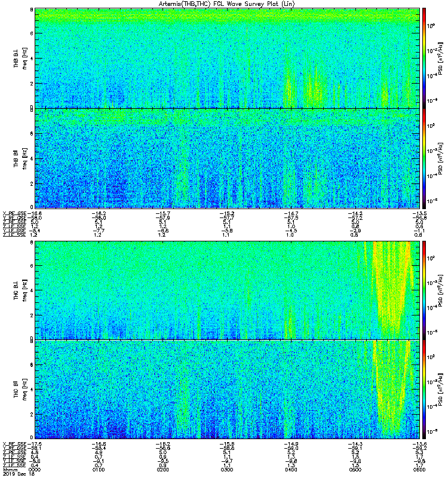Click the 0400 time label
Screen dimensions: 448x478
(x=291, y=470)
